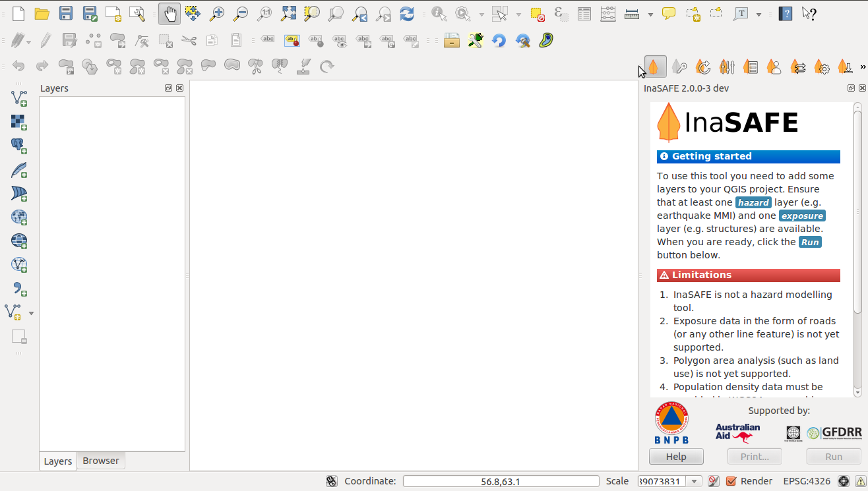The width and height of the screenshot is (868, 491).
Task: Select the Text Annotation tool
Action: [741, 13]
